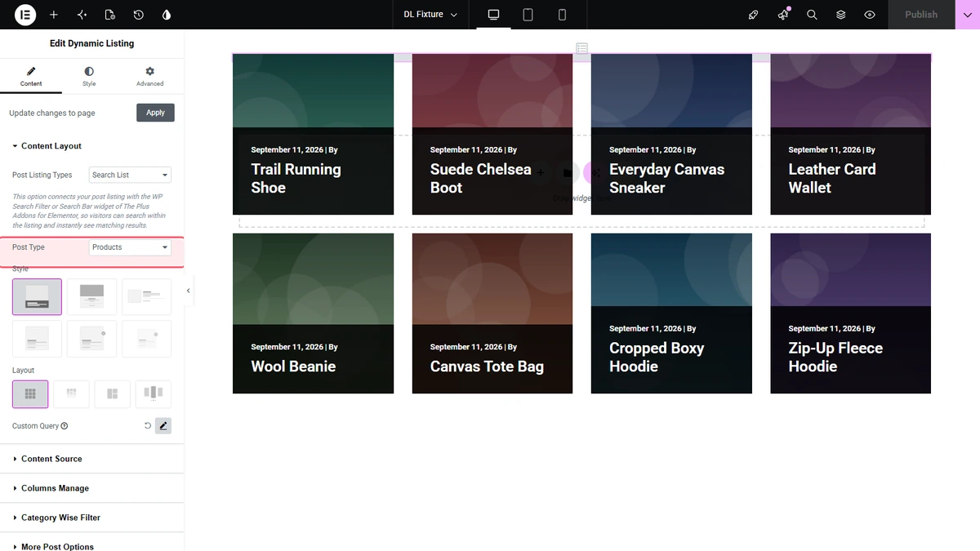Click the Canvas Tote Bag card image

[x=492, y=279]
